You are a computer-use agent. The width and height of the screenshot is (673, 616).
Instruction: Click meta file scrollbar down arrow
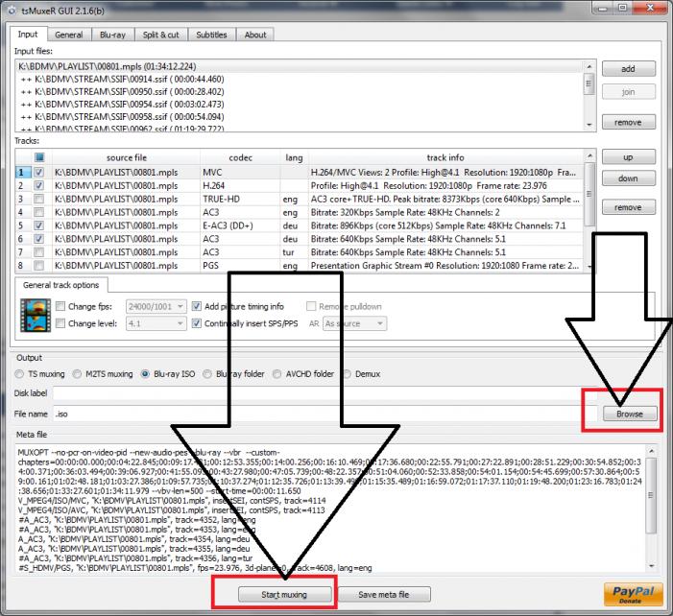[x=652, y=566]
